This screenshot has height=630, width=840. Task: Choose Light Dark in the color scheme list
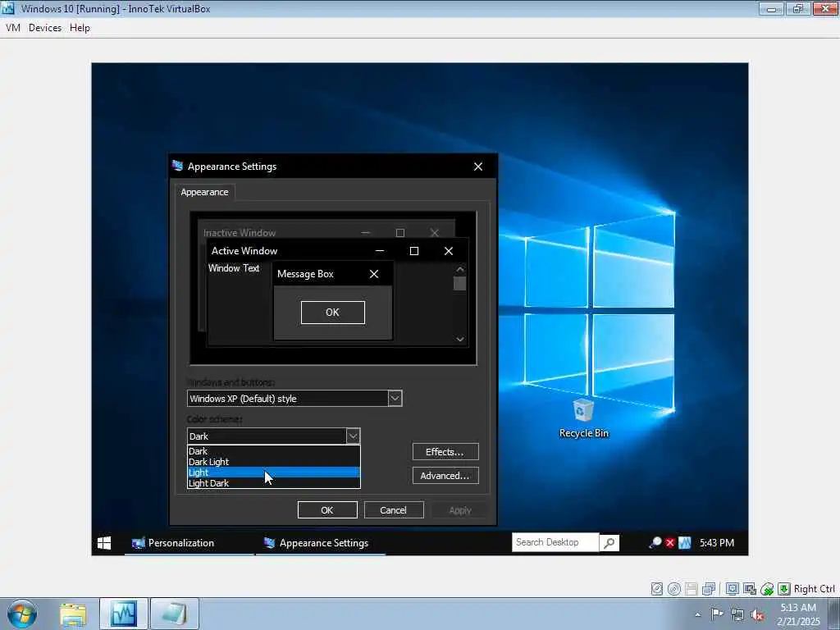click(274, 483)
